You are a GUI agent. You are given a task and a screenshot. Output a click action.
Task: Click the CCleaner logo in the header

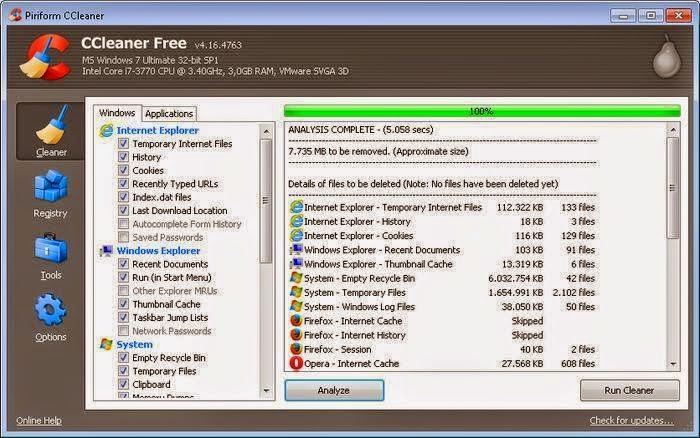click(45, 57)
